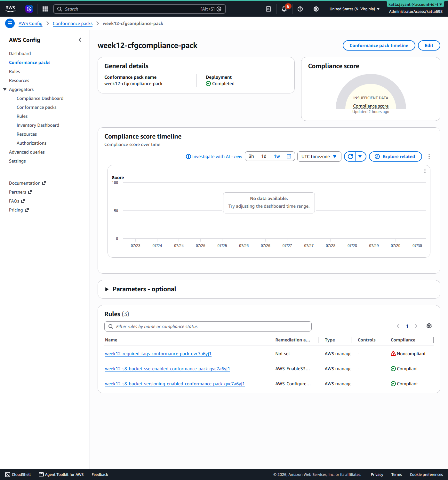Open the custom date range calendar icon
This screenshot has width=448, height=480.
point(289,156)
